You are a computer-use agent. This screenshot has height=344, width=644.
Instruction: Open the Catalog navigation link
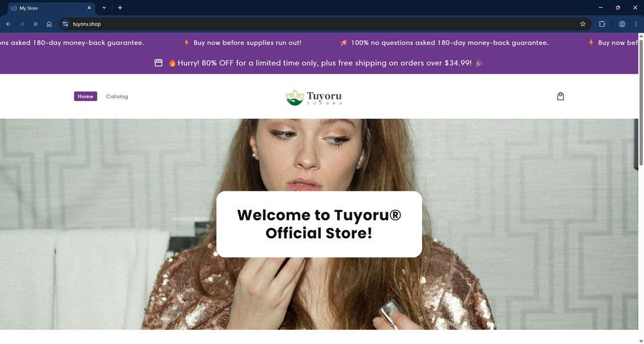point(117,97)
